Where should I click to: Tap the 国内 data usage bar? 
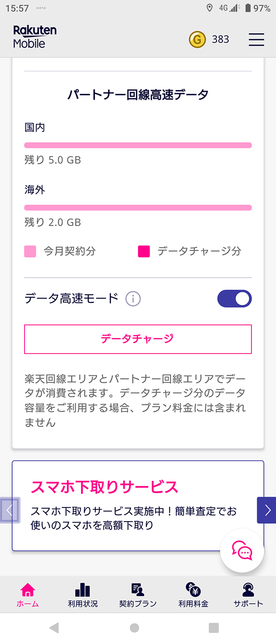[x=138, y=145]
